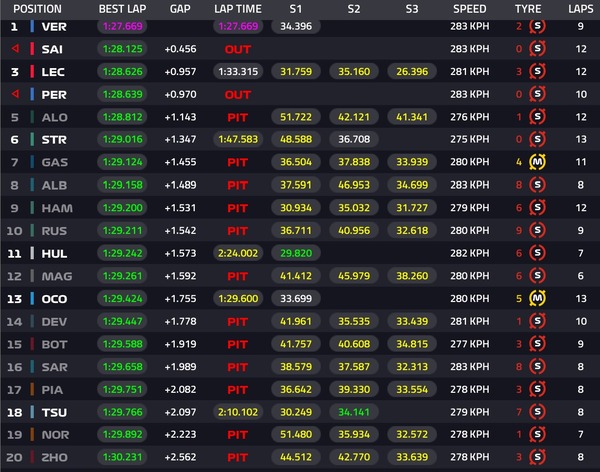The height and width of the screenshot is (472, 600).
Task: Click the SPEED column header
Action: tap(470, 9)
